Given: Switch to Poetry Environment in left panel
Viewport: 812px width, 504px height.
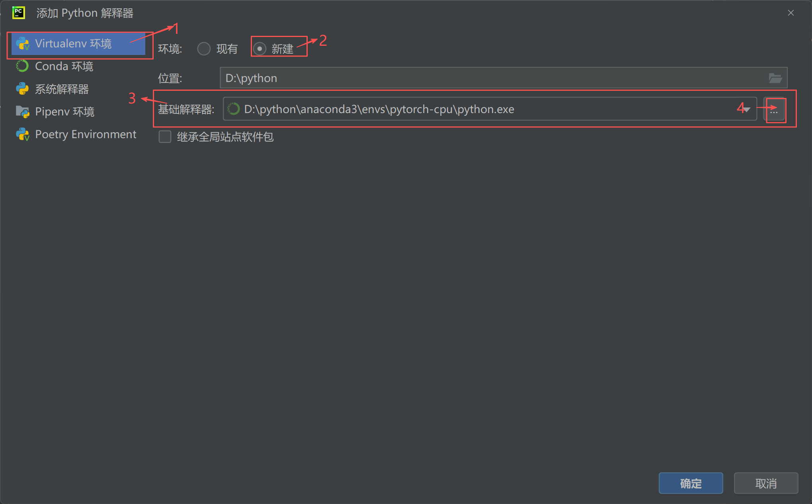Looking at the screenshot, I should coord(85,135).
